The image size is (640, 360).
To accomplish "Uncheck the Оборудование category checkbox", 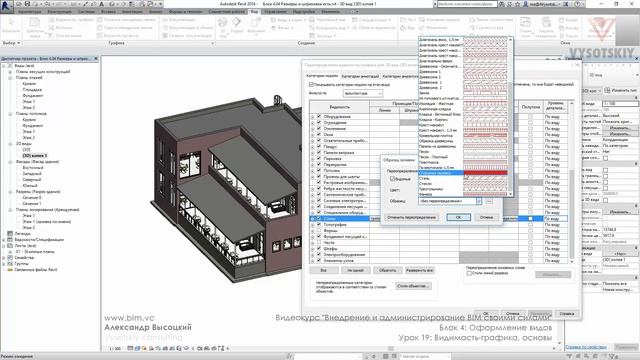I will [x=319, y=117].
